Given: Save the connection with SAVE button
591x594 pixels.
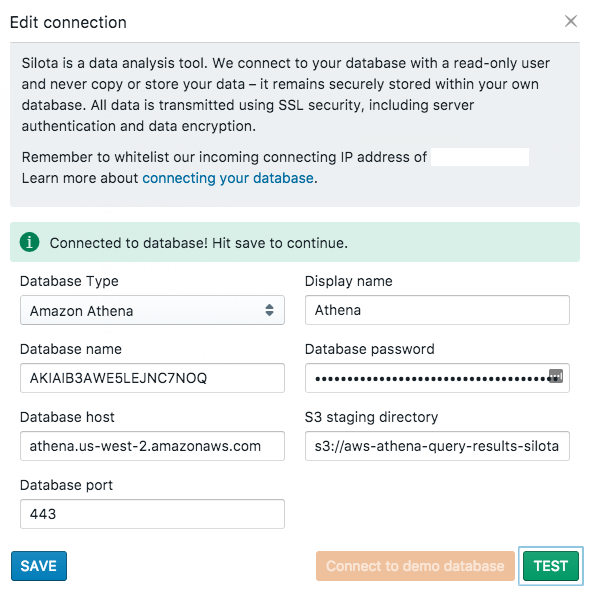Looking at the screenshot, I should click(39, 566).
